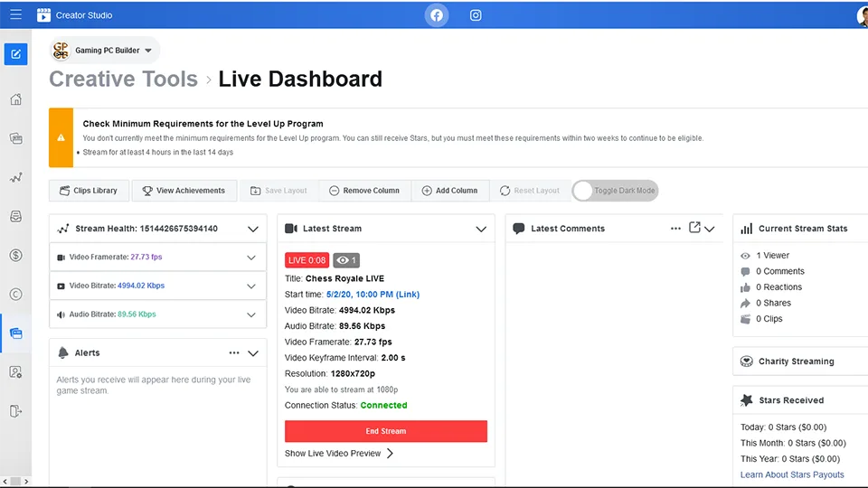Switch to the Facebook platform icon
Image resolution: width=868 pixels, height=488 pixels.
pos(437,15)
